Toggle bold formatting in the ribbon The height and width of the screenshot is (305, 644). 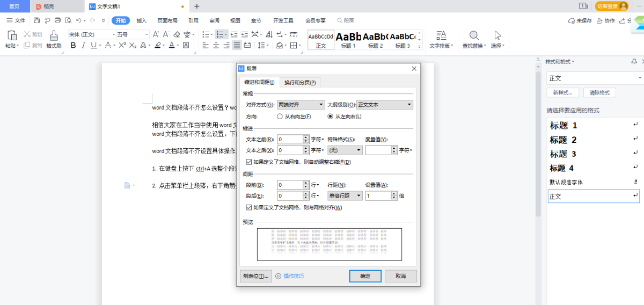[72, 46]
